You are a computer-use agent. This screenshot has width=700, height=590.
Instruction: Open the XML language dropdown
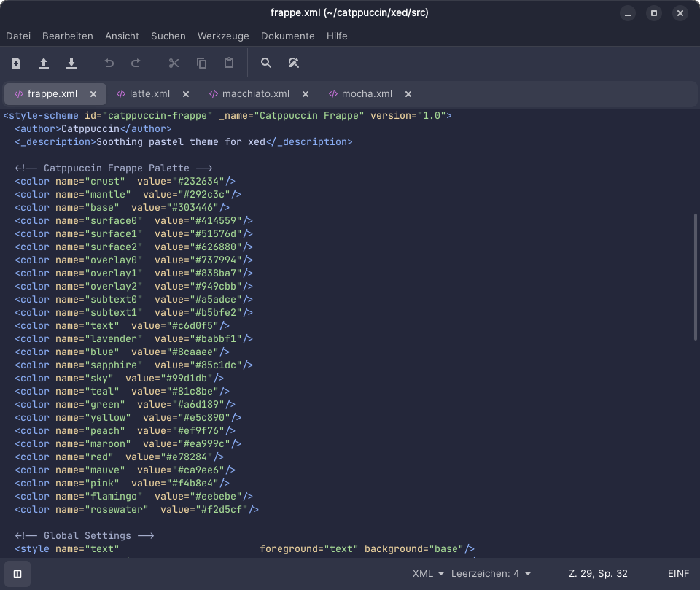point(428,574)
